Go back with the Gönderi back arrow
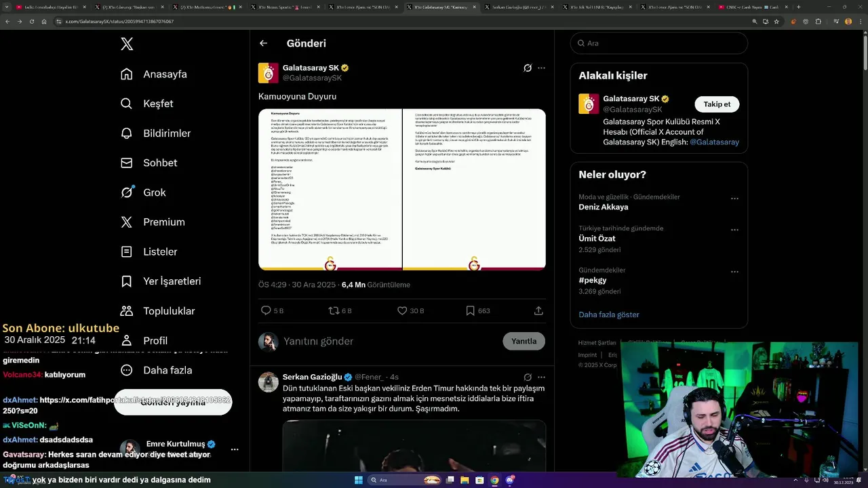This screenshot has height=488, width=868. pos(263,43)
